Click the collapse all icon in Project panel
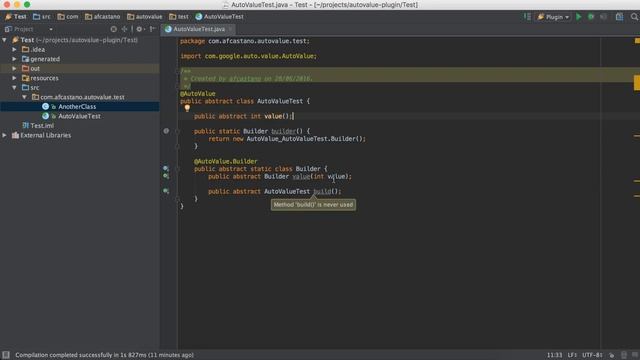 click(124, 29)
